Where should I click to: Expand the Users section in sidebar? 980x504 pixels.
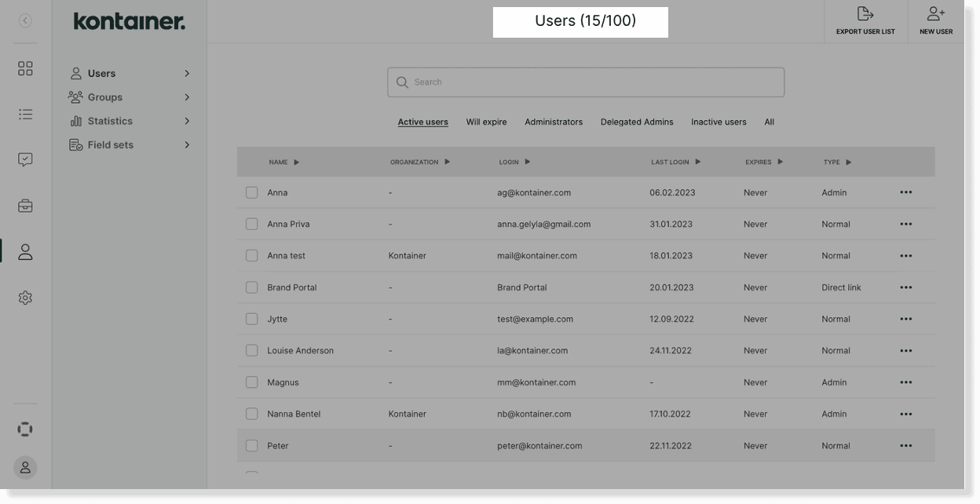187,72
